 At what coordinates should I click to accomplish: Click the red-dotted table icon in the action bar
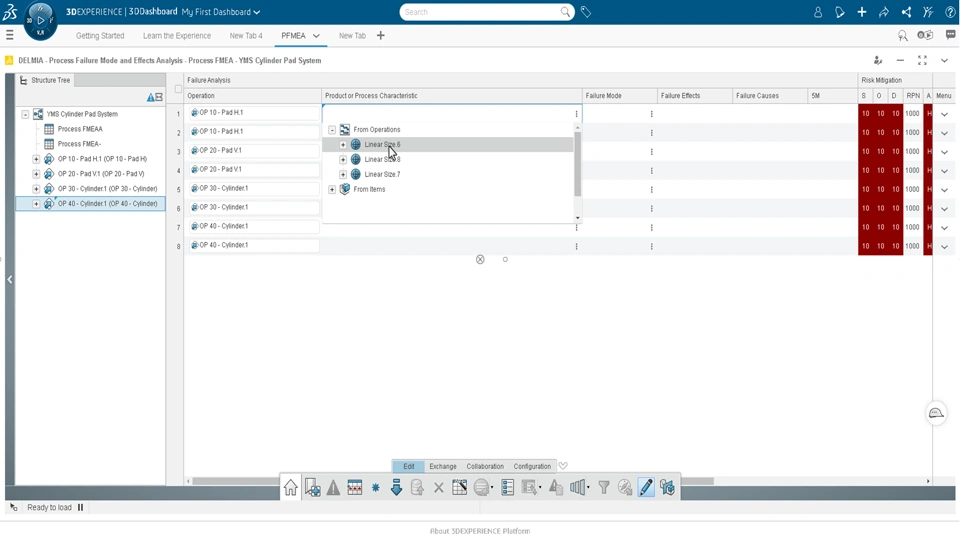click(x=354, y=487)
